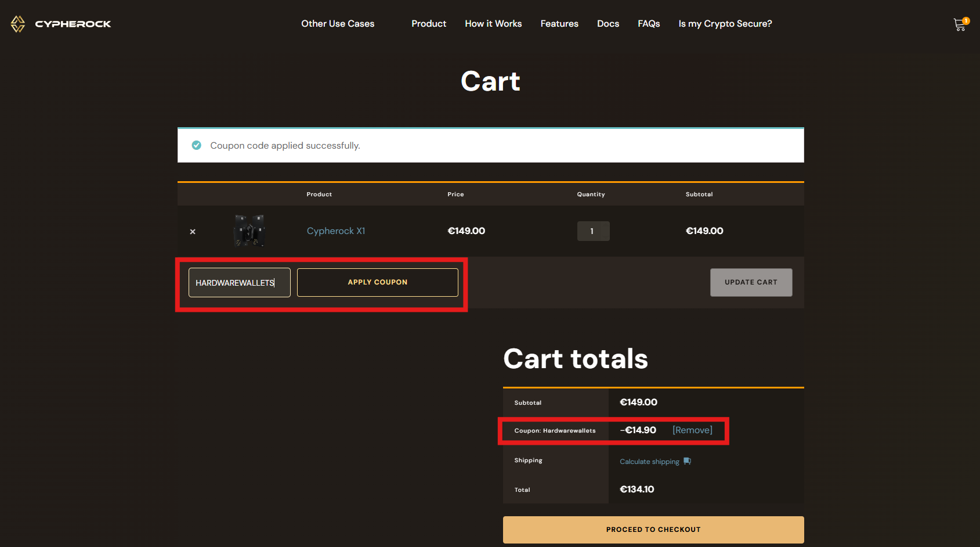Navigate to Is my Crypto Secure page
Viewport: 980px width, 547px height.
pyautogui.click(x=725, y=24)
